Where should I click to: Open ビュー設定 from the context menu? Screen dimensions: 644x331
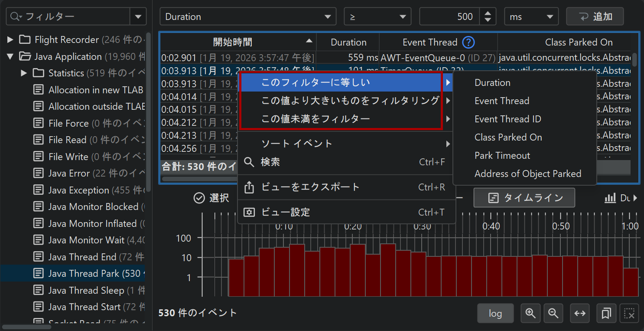pos(286,213)
